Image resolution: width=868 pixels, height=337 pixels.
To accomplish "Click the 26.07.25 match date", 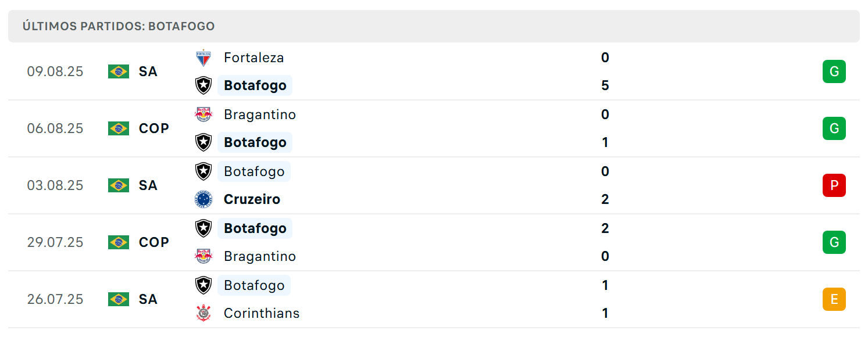I will 55,299.
